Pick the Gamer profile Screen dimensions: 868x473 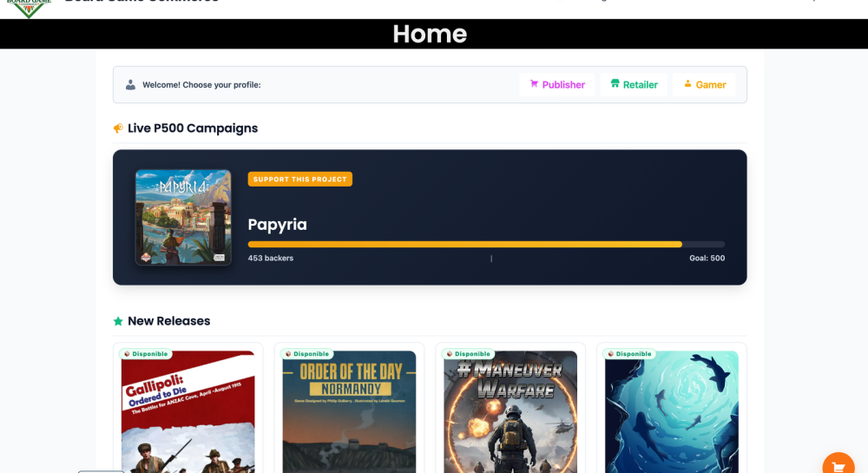point(704,85)
